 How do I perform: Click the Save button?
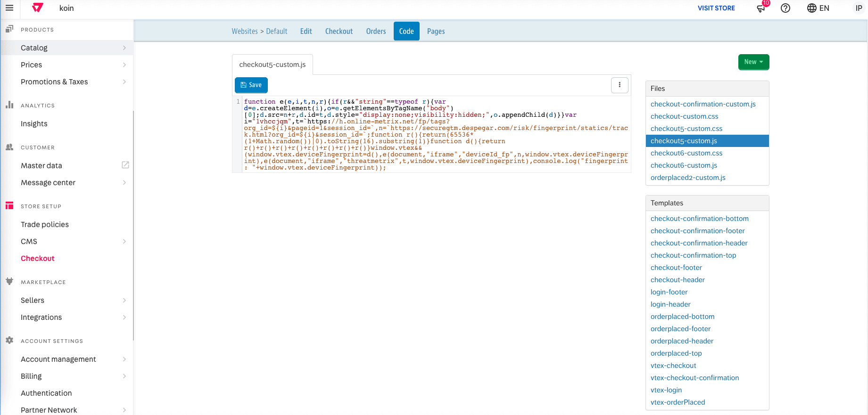click(x=251, y=85)
